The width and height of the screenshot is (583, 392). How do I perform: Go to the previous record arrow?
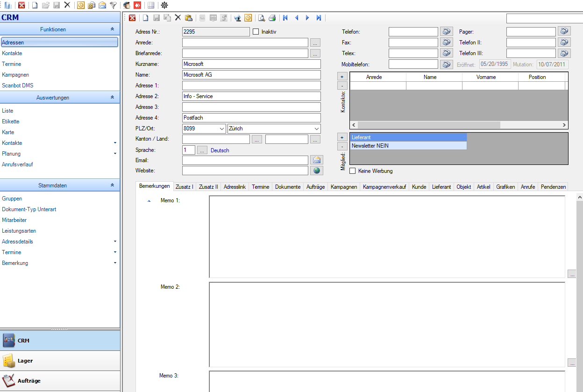coord(296,18)
